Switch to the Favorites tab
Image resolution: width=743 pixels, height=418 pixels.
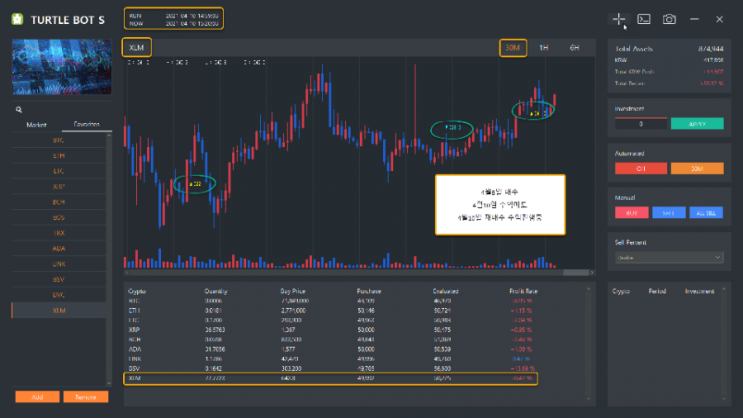tap(87, 124)
